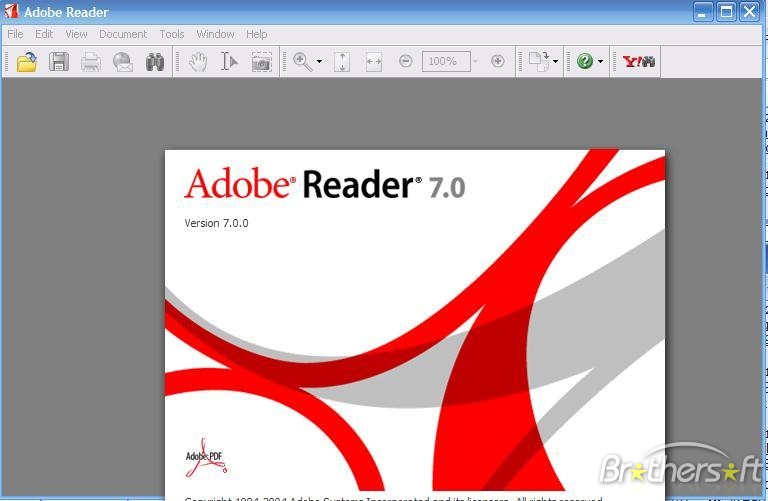The image size is (768, 501).
Task: Click the Adobe PDF logo on splash
Action: point(206,458)
